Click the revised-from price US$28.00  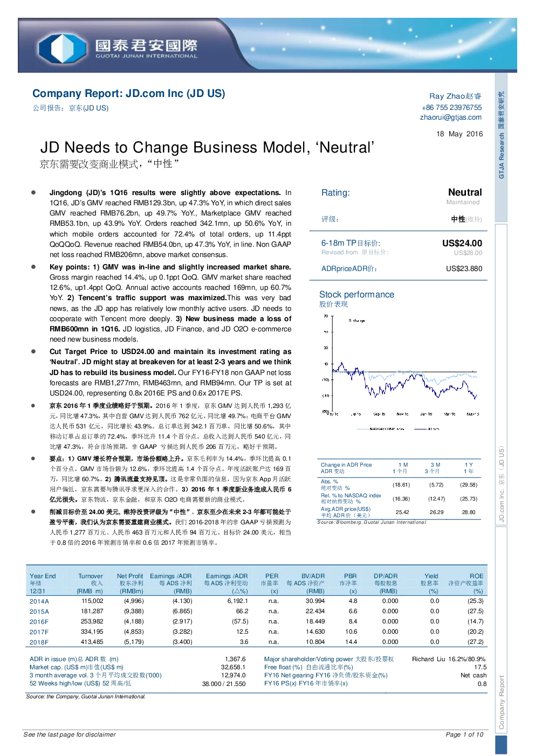coord(468,253)
